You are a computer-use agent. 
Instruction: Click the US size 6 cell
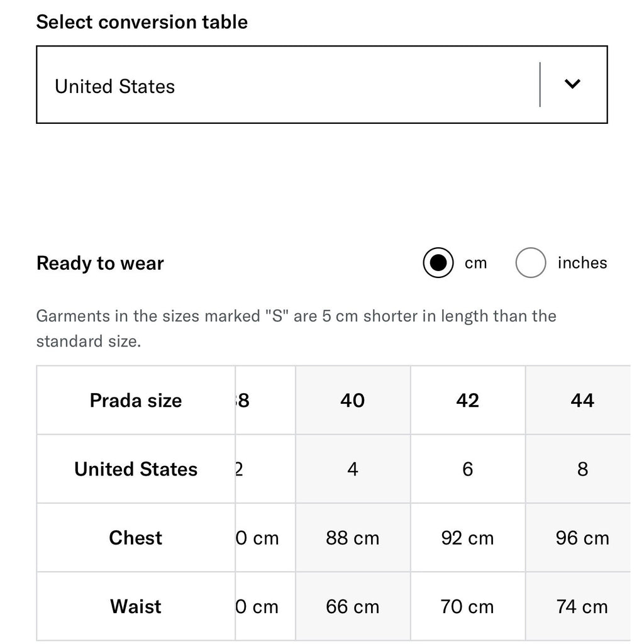pos(468,469)
